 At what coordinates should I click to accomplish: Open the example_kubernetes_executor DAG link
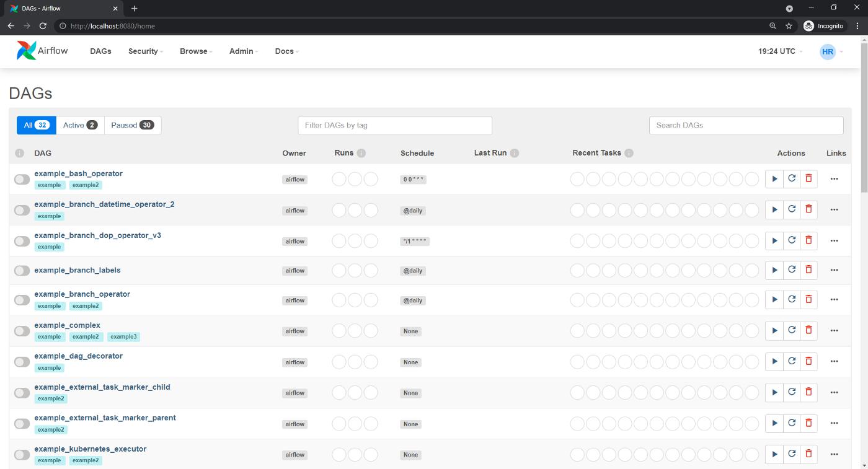pyautogui.click(x=91, y=449)
